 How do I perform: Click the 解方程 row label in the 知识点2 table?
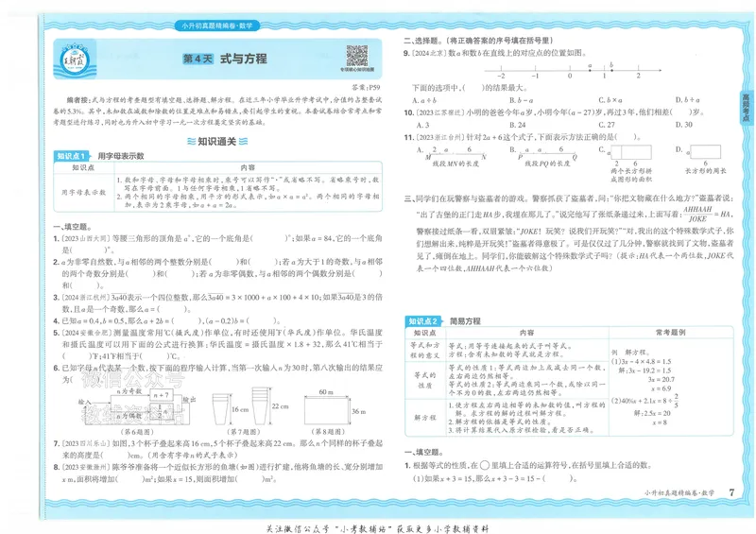(424, 417)
